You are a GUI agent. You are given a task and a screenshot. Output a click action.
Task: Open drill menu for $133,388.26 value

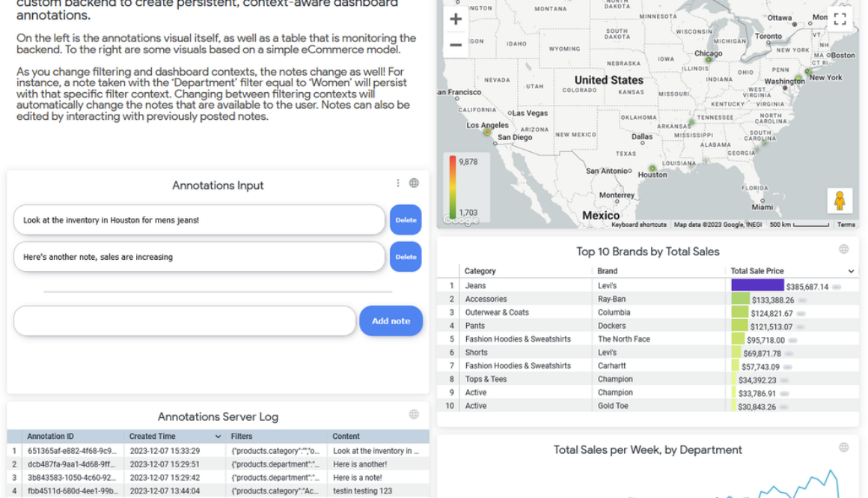(802, 300)
